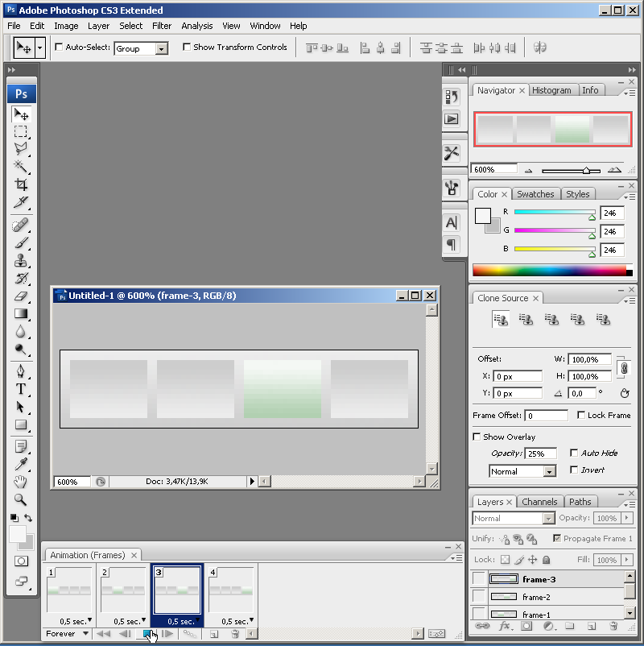Switch to the Channels tab
The height and width of the screenshot is (646, 644).
[x=539, y=502]
